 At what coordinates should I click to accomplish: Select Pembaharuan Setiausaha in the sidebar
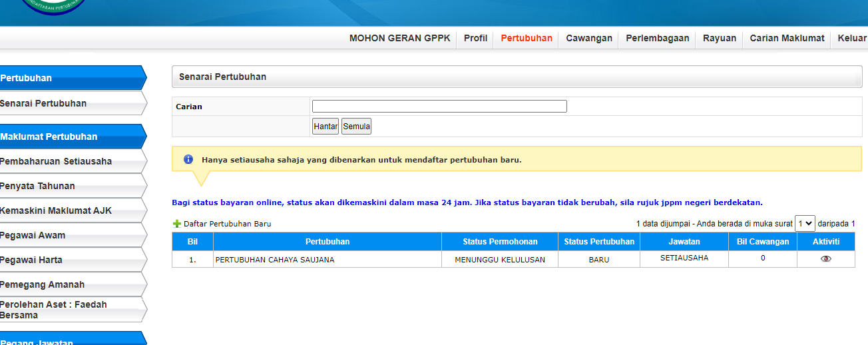[56, 161]
